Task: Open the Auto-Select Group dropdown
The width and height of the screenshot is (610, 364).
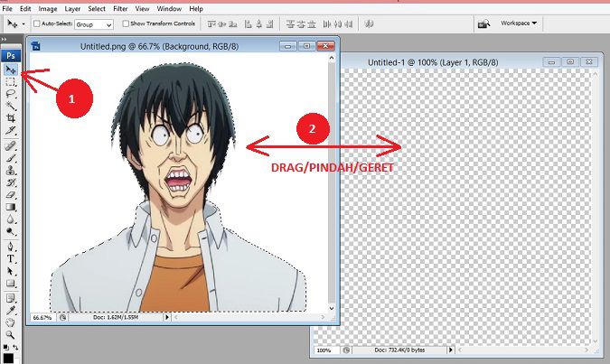Action: (x=94, y=24)
